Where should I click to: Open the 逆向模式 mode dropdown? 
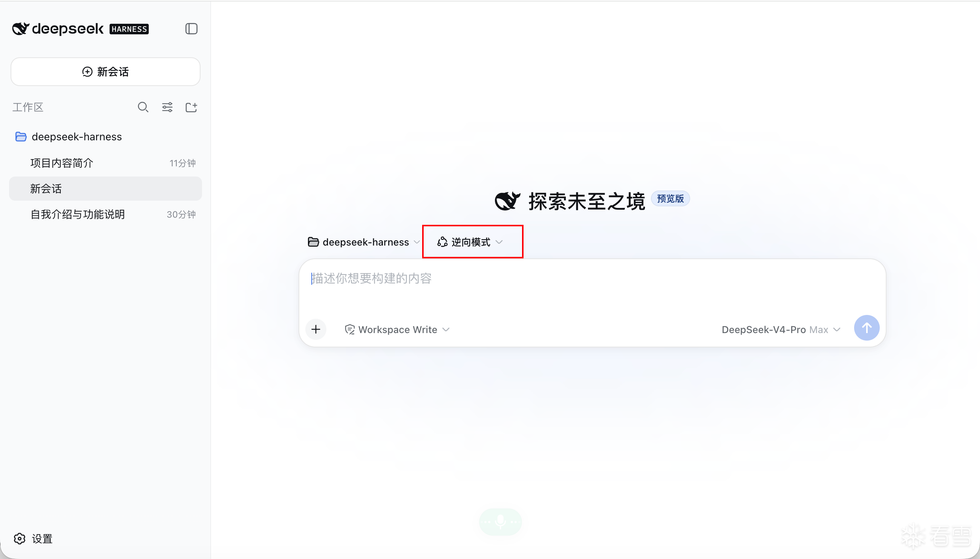470,242
